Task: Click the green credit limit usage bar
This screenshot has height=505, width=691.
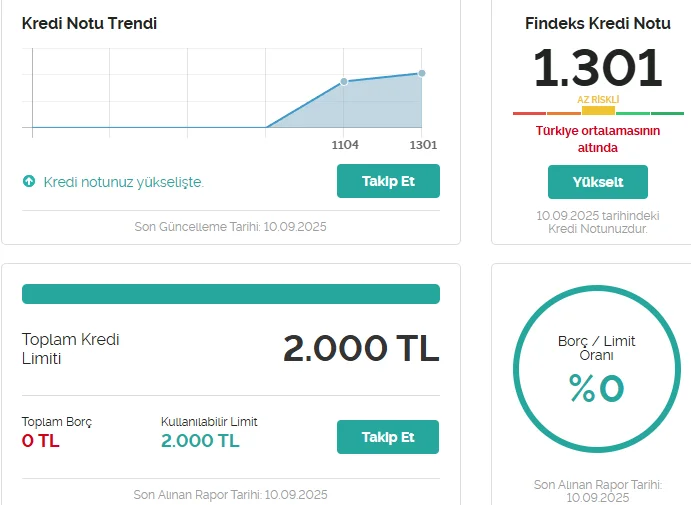Action: coord(231,294)
